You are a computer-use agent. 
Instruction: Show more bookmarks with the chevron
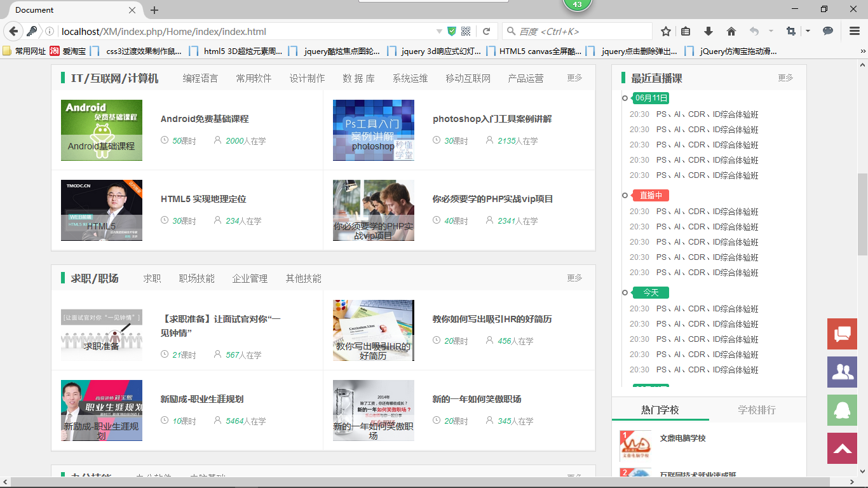tap(862, 51)
